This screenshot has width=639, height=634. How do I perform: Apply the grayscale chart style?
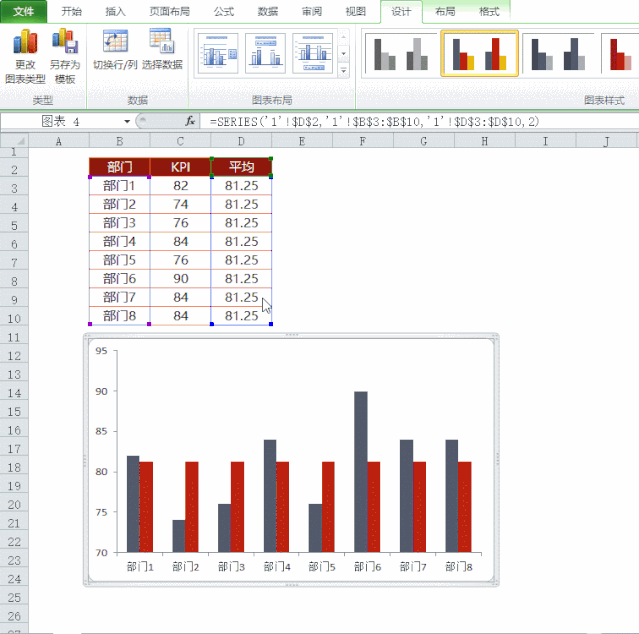coord(401,53)
